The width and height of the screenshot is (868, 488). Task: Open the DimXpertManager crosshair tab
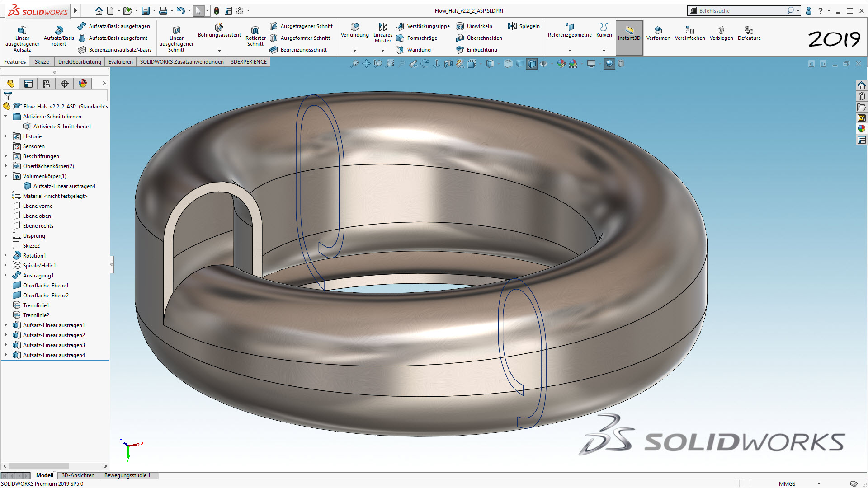tap(65, 84)
